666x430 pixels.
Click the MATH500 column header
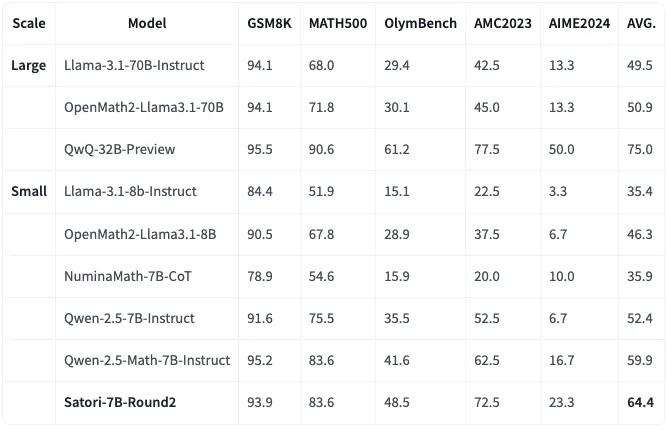334,23
